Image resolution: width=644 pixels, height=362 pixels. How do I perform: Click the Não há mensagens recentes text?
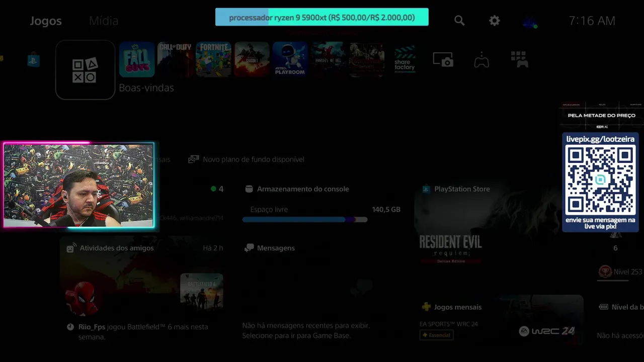(306, 330)
